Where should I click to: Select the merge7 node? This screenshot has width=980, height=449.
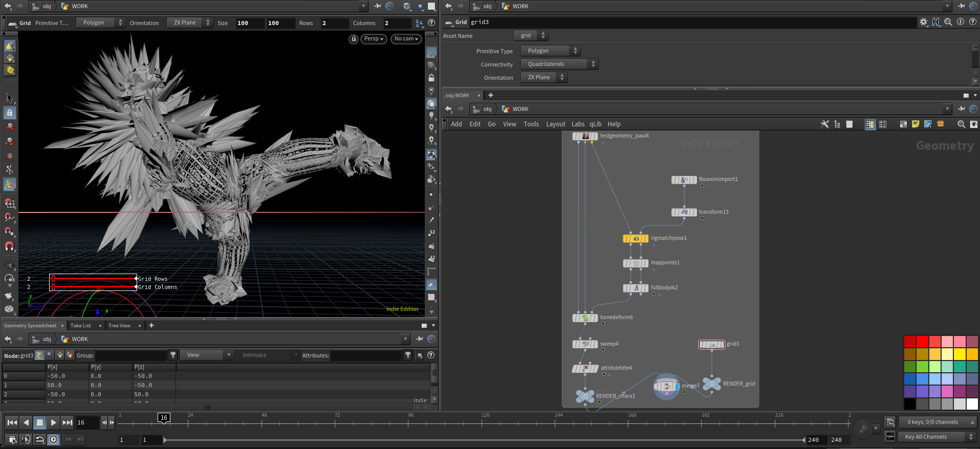tap(666, 386)
